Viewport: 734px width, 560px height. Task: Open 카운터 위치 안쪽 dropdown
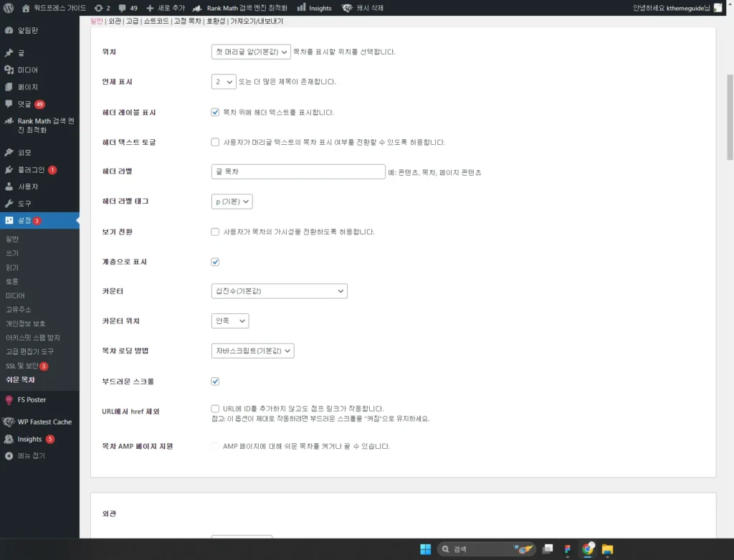coord(230,321)
